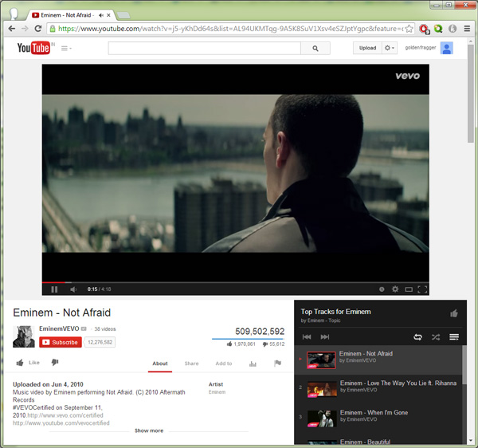
Task: Click the video title Eminem - Not Afraid
Action: click(61, 312)
